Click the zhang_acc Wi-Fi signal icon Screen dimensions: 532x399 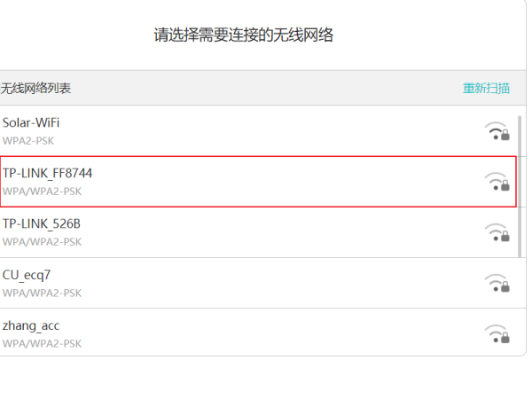tap(497, 333)
